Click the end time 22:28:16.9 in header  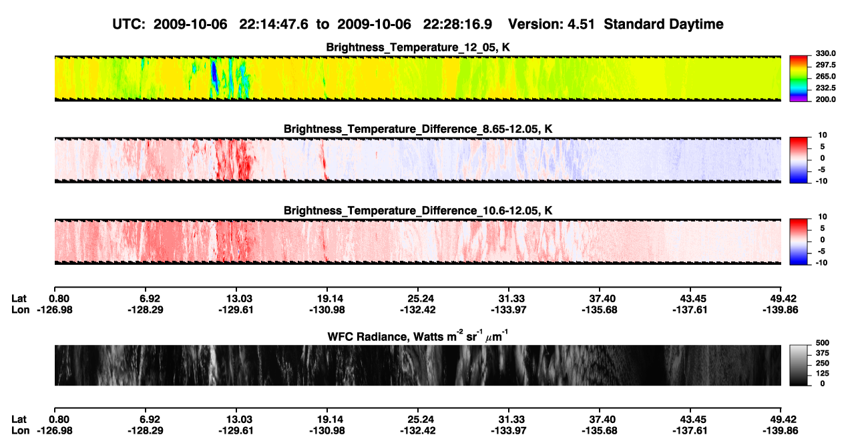pos(458,24)
